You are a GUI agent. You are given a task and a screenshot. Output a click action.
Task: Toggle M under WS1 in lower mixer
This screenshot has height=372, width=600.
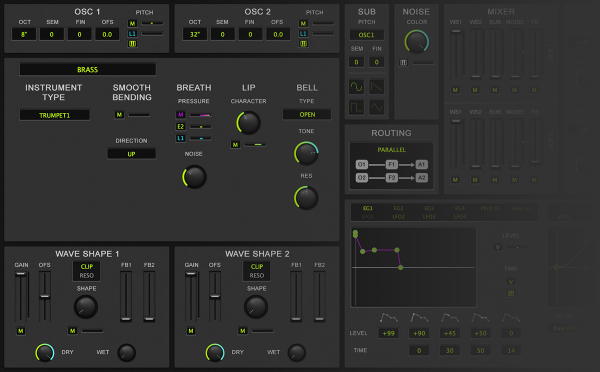click(x=455, y=180)
